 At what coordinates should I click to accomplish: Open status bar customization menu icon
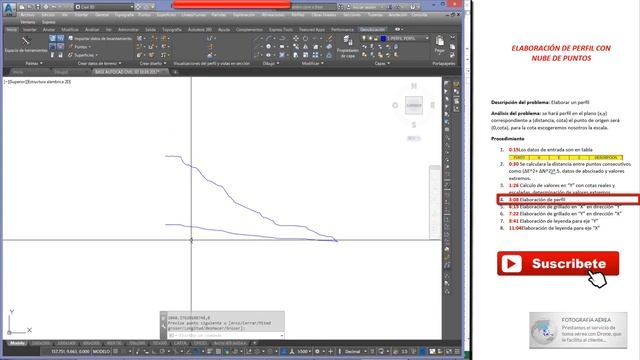[x=457, y=351]
